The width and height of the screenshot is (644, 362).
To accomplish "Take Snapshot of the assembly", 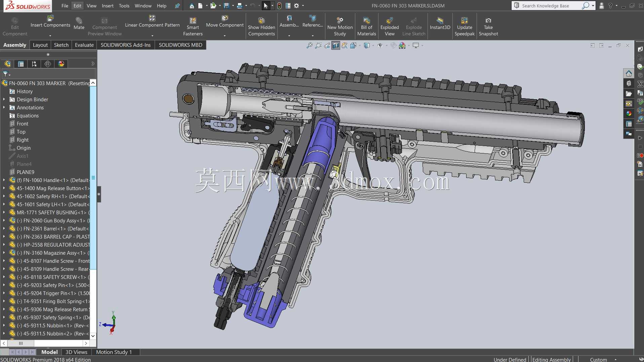I will [x=488, y=27].
